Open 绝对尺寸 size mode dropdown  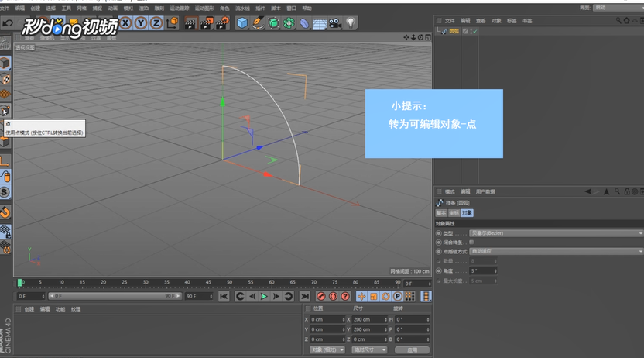pyautogui.click(x=369, y=349)
